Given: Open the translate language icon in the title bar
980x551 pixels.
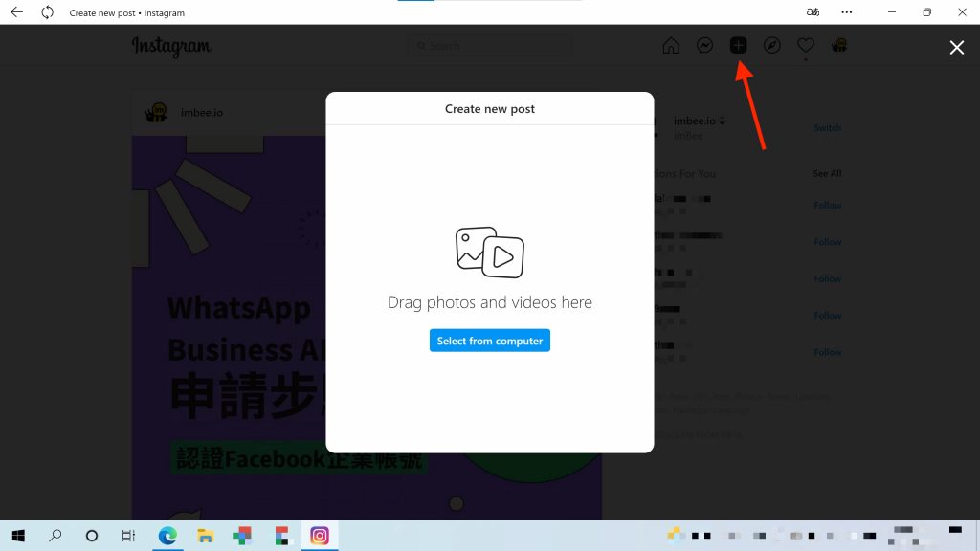Looking at the screenshot, I should click(x=813, y=11).
